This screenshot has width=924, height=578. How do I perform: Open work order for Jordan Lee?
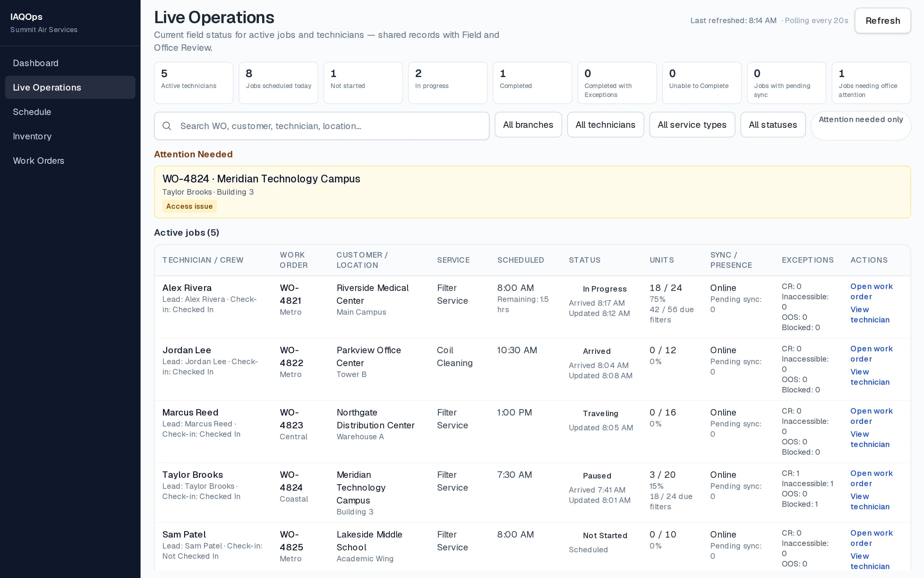871,354
